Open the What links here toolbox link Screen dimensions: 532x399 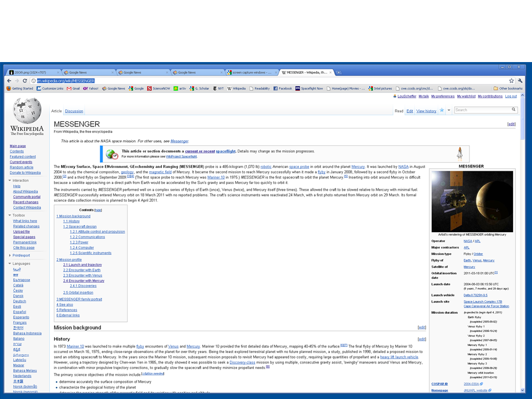25,221
